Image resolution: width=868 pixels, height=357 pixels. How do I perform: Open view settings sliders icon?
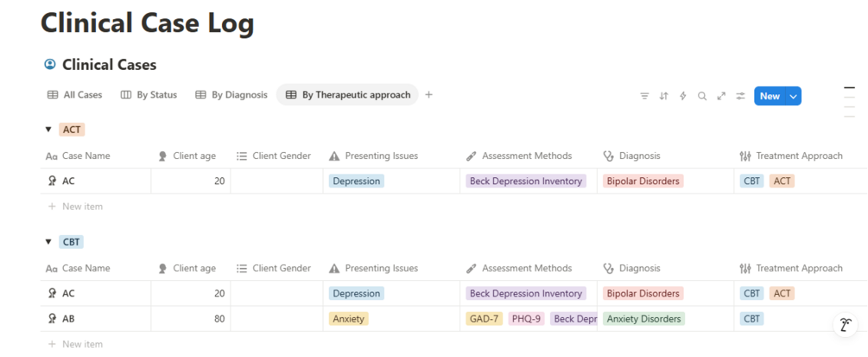coord(740,96)
